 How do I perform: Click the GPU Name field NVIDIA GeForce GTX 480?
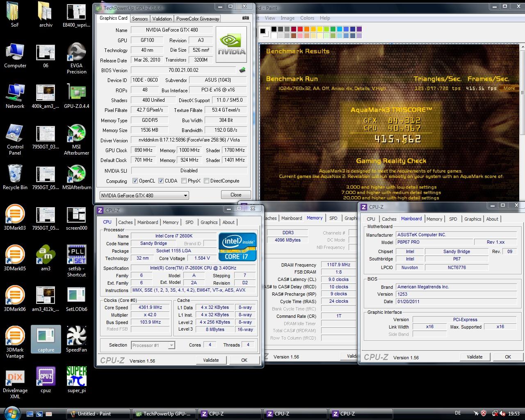(172, 30)
